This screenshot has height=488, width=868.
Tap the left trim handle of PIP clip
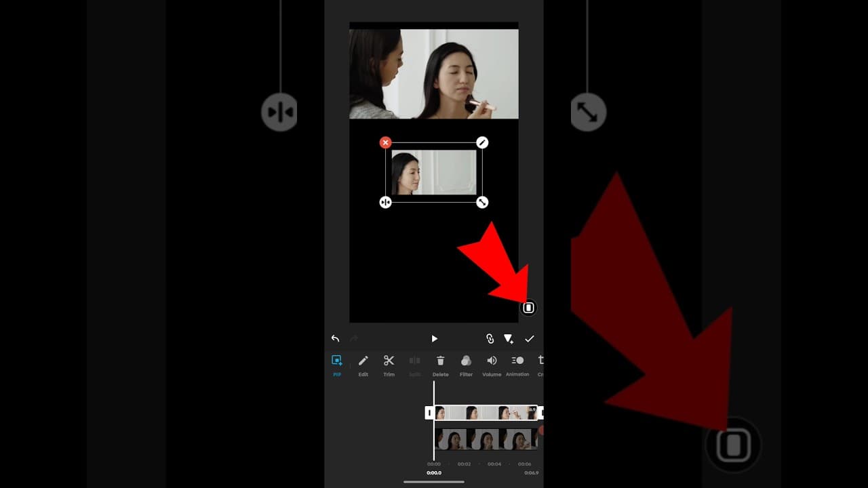pos(429,412)
